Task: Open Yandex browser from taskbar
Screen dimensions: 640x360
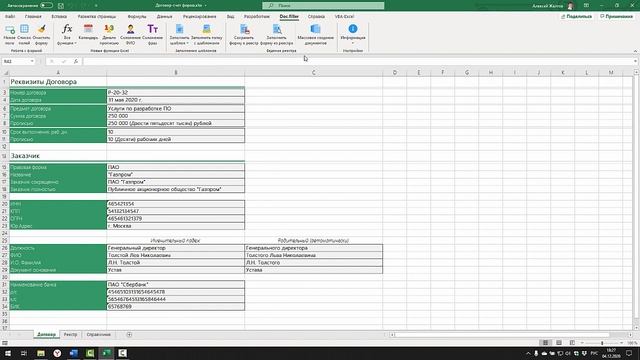Action: (x=57, y=353)
